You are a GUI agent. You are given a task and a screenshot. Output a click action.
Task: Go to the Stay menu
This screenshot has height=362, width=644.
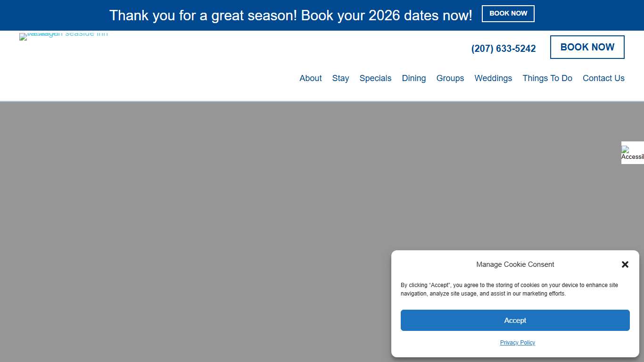point(340,78)
